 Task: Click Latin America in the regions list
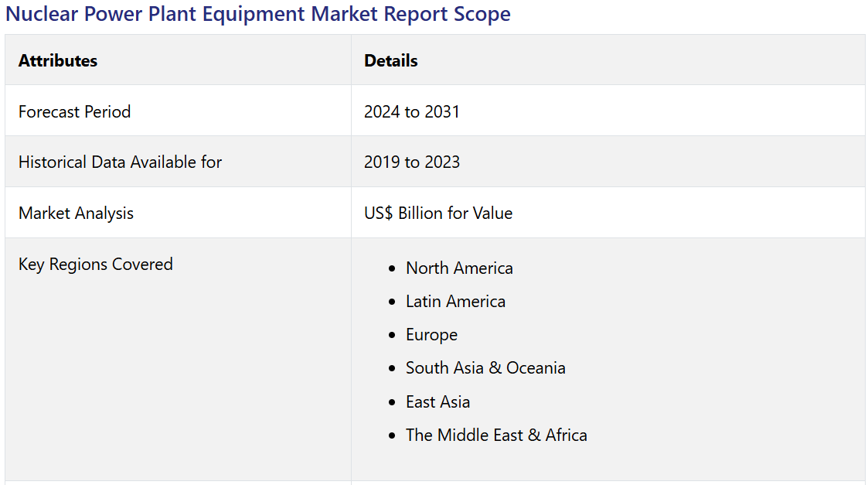455,302
